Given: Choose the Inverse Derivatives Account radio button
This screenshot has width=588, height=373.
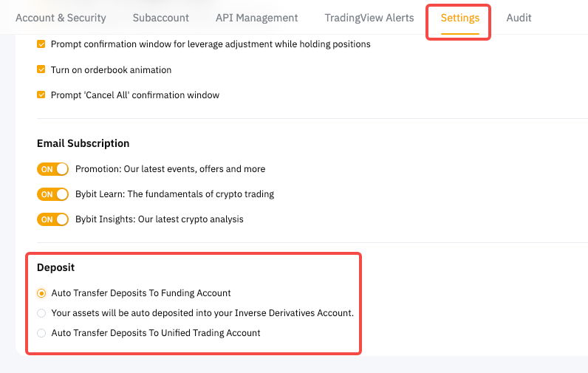Looking at the screenshot, I should (x=41, y=313).
